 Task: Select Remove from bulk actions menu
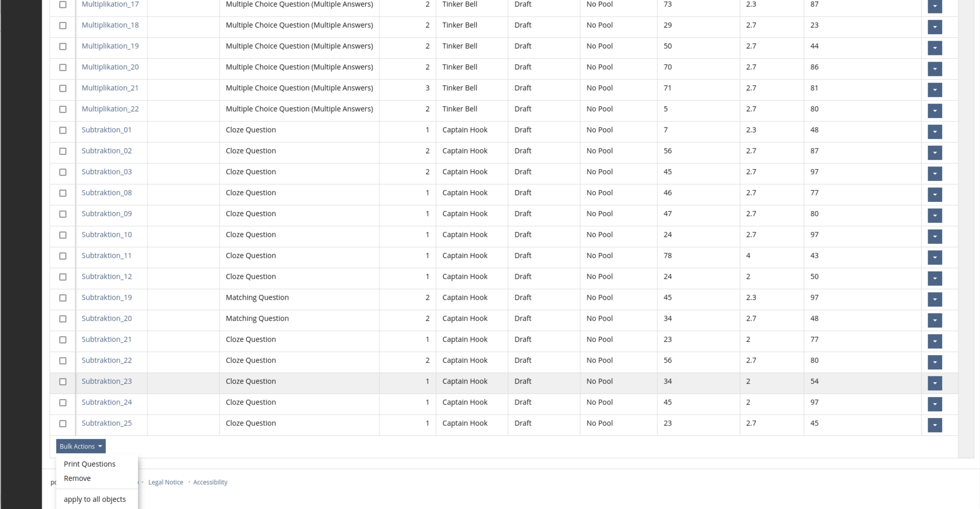[77, 478]
